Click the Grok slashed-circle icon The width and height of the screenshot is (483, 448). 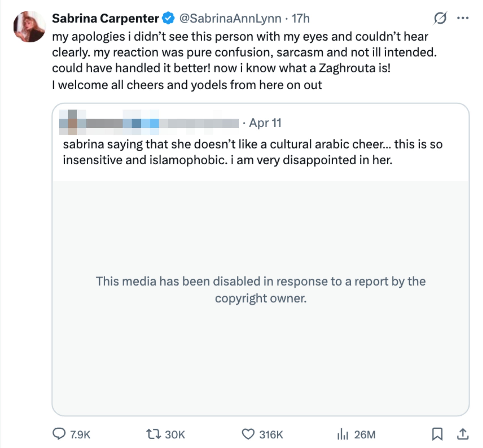pyautogui.click(x=440, y=18)
